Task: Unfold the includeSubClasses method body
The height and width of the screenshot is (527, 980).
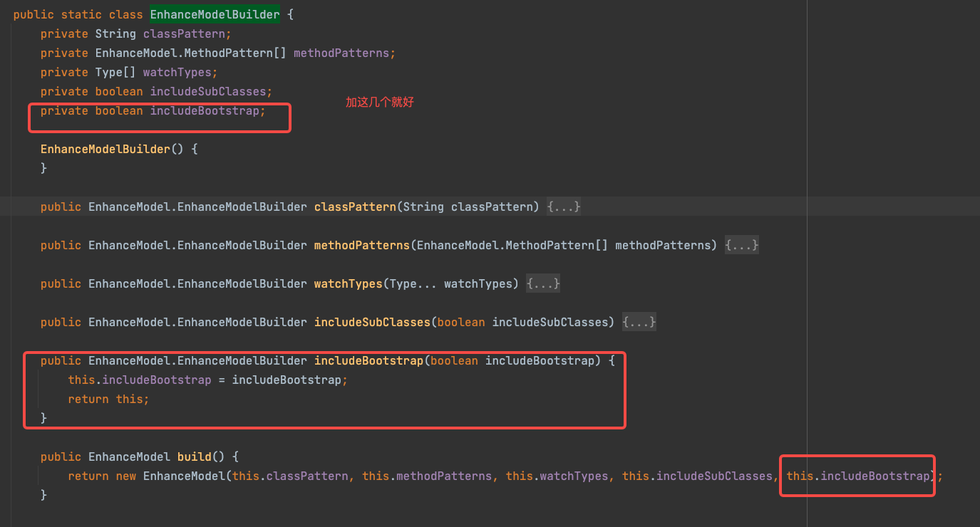Action: pyautogui.click(x=639, y=323)
